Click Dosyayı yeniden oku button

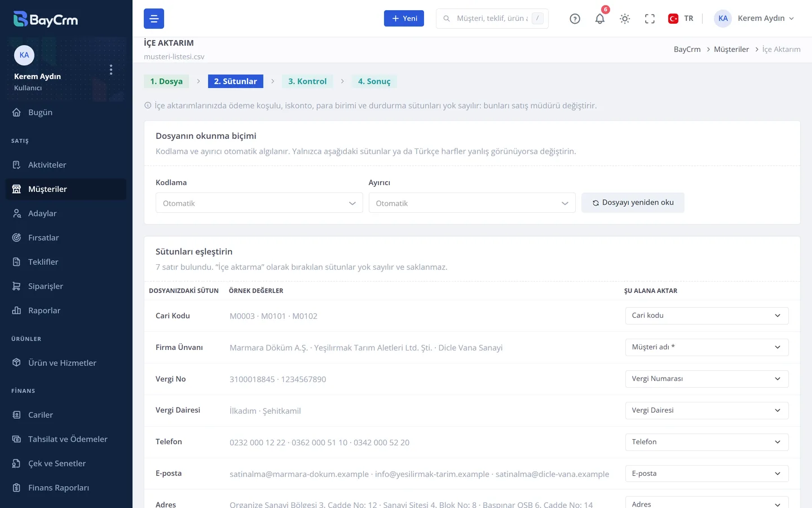[x=633, y=203]
